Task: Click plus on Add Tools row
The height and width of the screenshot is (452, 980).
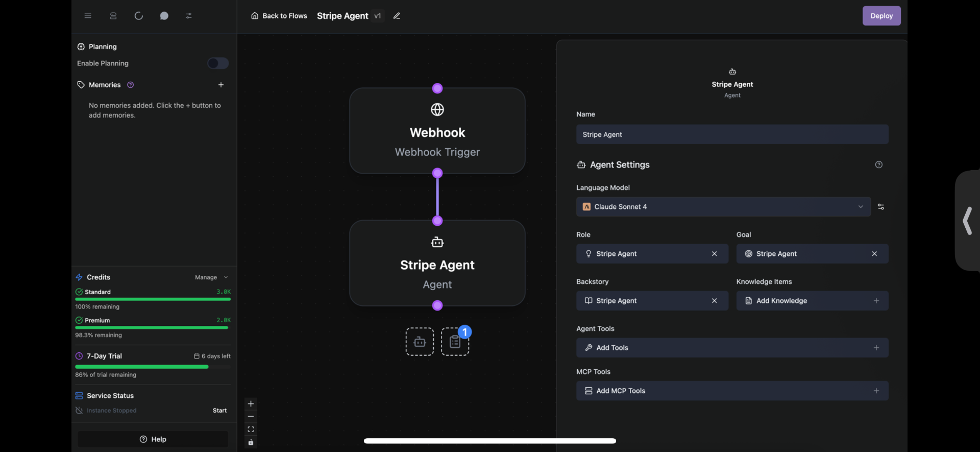Action: 876,348
